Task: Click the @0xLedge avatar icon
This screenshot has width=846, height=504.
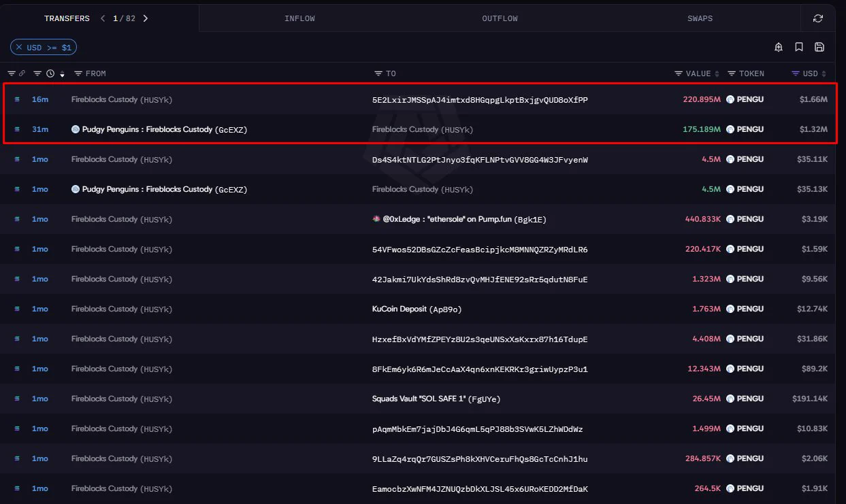Action: click(x=376, y=219)
